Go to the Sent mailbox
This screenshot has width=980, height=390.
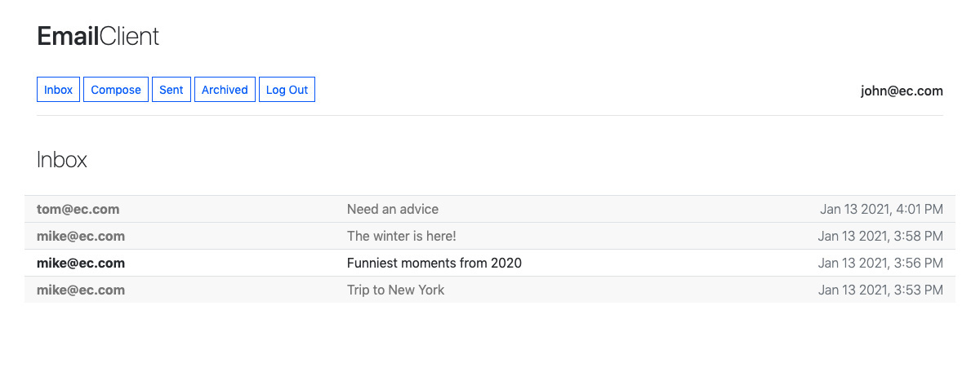pyautogui.click(x=171, y=90)
